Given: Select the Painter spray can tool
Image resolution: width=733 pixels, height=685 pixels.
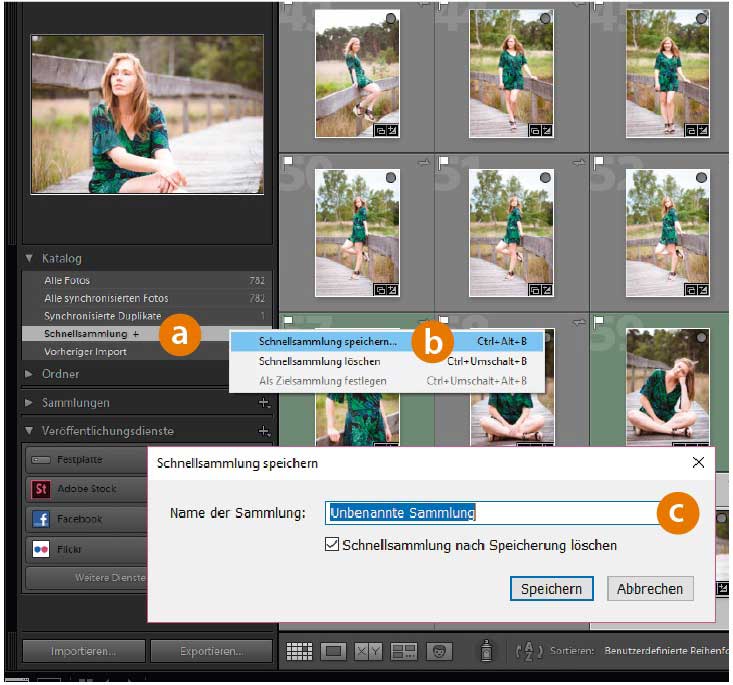Looking at the screenshot, I should click(485, 651).
